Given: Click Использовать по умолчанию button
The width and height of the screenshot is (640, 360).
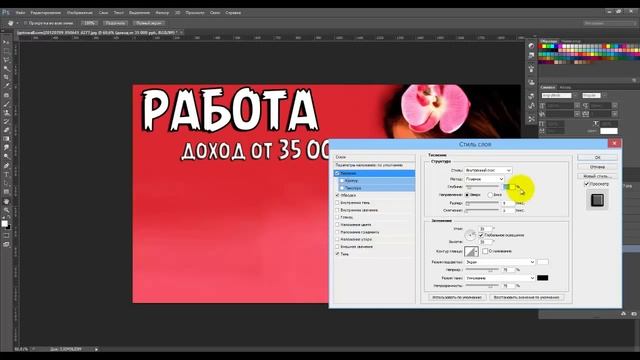Looking at the screenshot, I should point(457,298).
